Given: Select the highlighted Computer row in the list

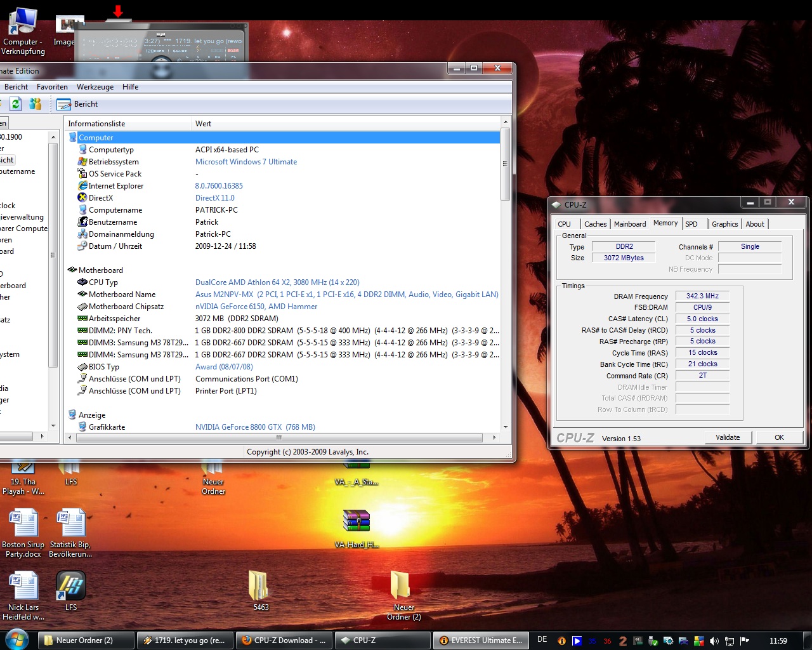Looking at the screenshot, I should click(283, 138).
